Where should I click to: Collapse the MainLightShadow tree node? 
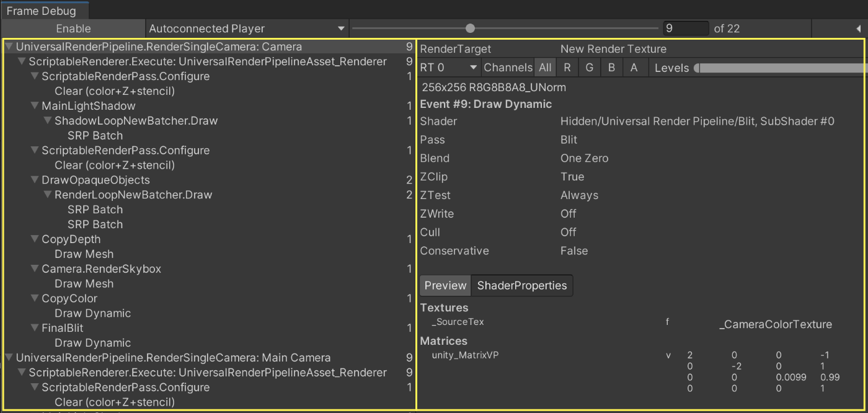tap(35, 105)
